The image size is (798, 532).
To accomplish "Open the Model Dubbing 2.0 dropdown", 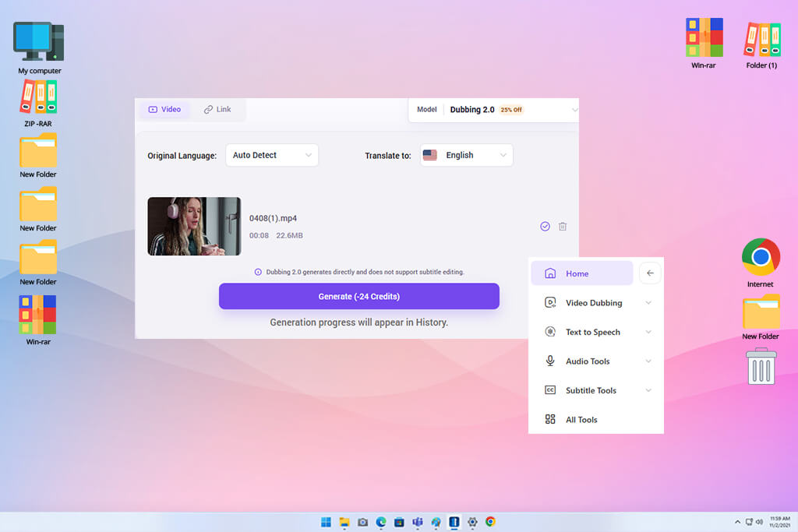I will 493,110.
